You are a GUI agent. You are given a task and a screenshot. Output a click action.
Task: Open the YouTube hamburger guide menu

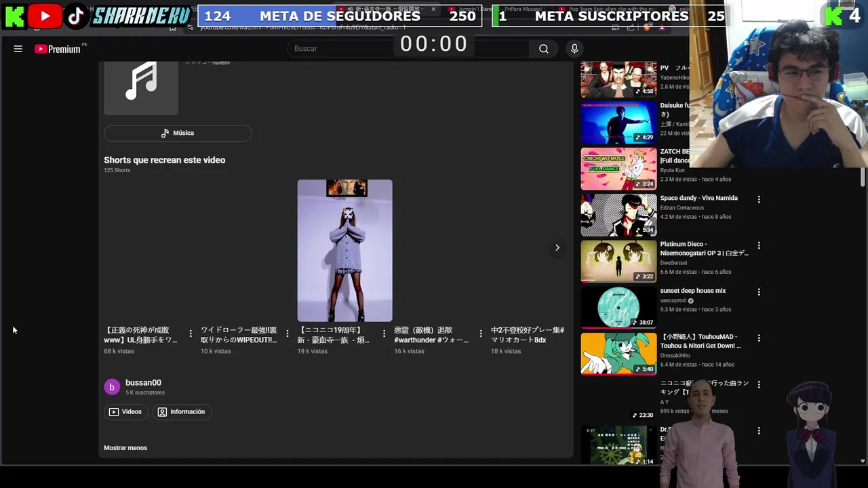click(x=18, y=49)
